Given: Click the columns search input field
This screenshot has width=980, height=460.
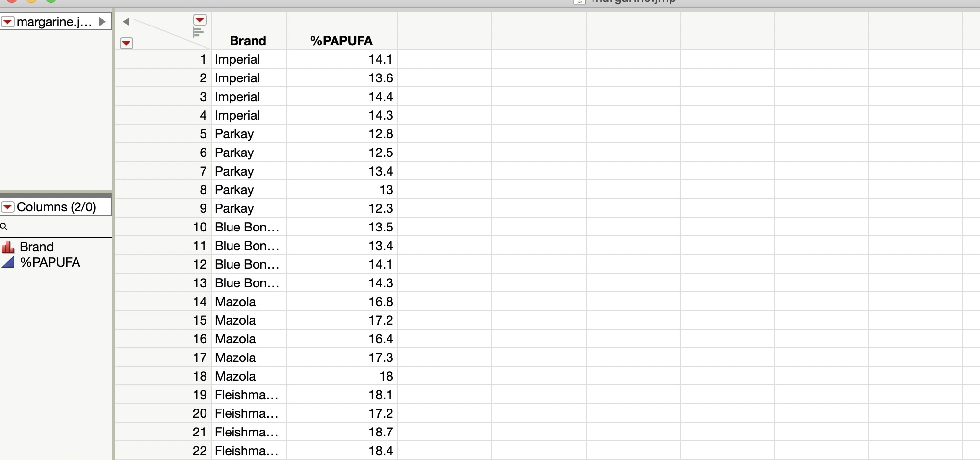Looking at the screenshot, I should [x=60, y=227].
